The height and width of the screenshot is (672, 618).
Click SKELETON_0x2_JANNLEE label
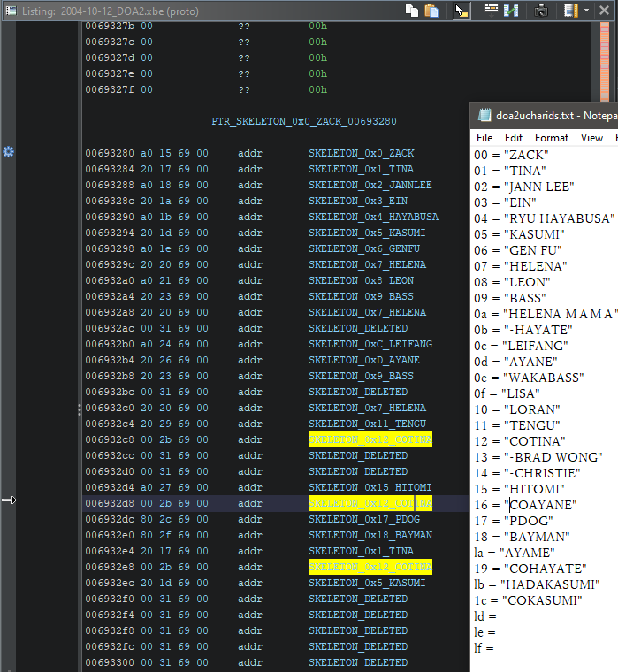(370, 185)
